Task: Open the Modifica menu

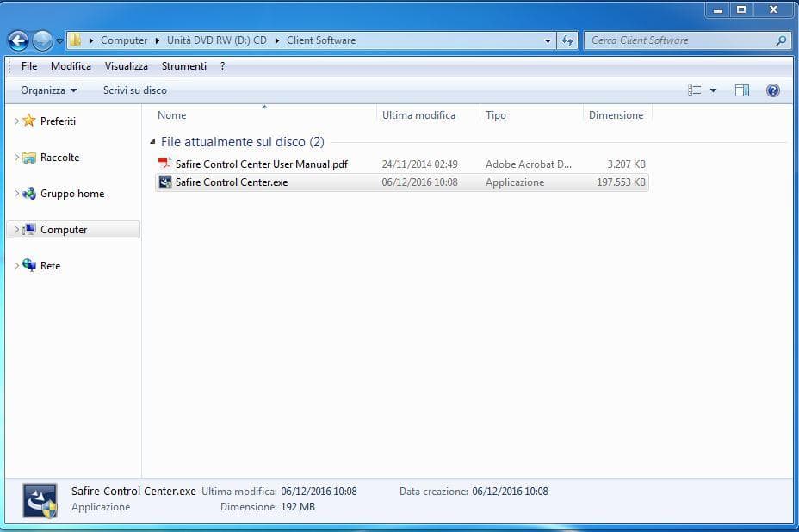Action: (x=71, y=66)
